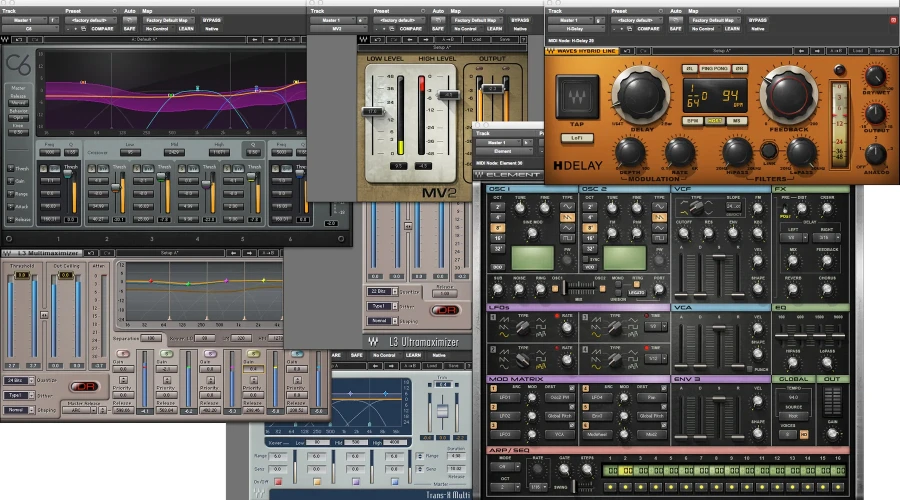Click SAFE in the MV2 window header
This screenshot has height=500, width=900.
coord(438,29)
